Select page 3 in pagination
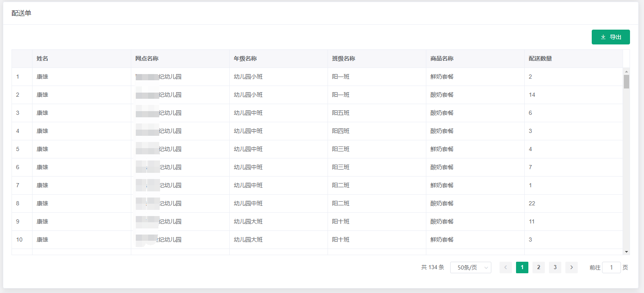The height and width of the screenshot is (293, 644). [x=555, y=267]
